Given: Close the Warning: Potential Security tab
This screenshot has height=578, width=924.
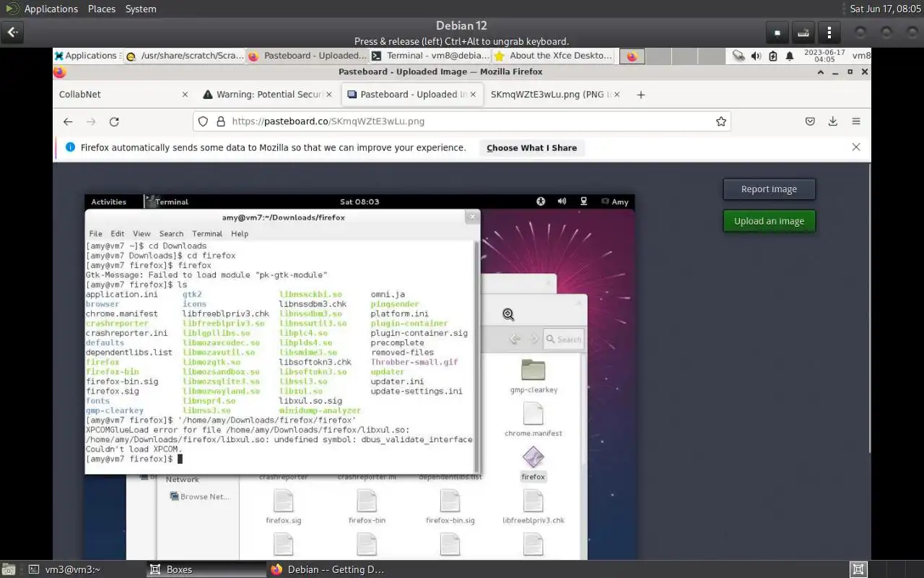Looking at the screenshot, I should pyautogui.click(x=329, y=94).
